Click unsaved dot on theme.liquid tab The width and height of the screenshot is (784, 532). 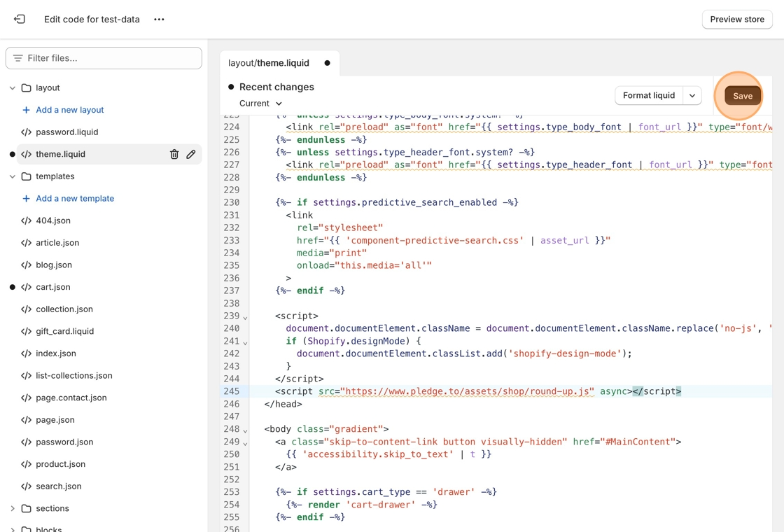(327, 63)
